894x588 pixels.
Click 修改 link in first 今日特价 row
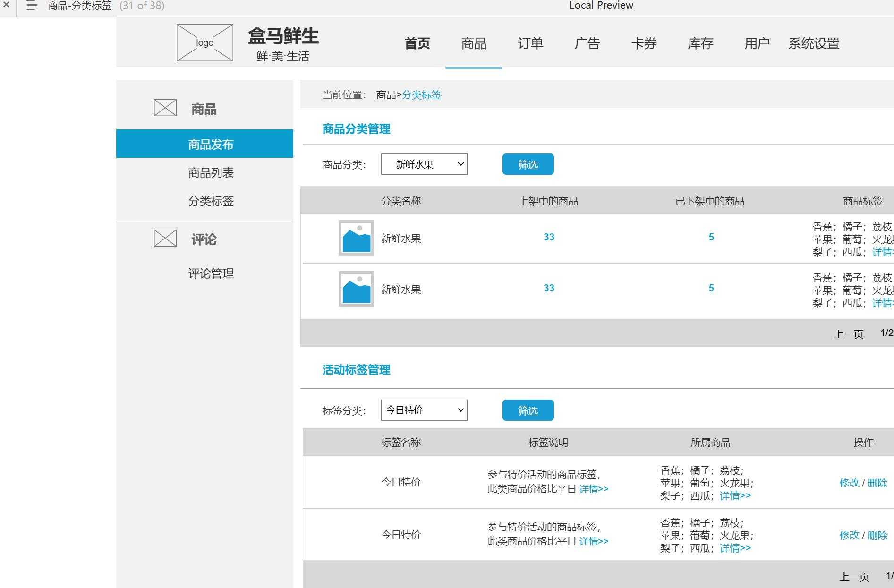(849, 483)
